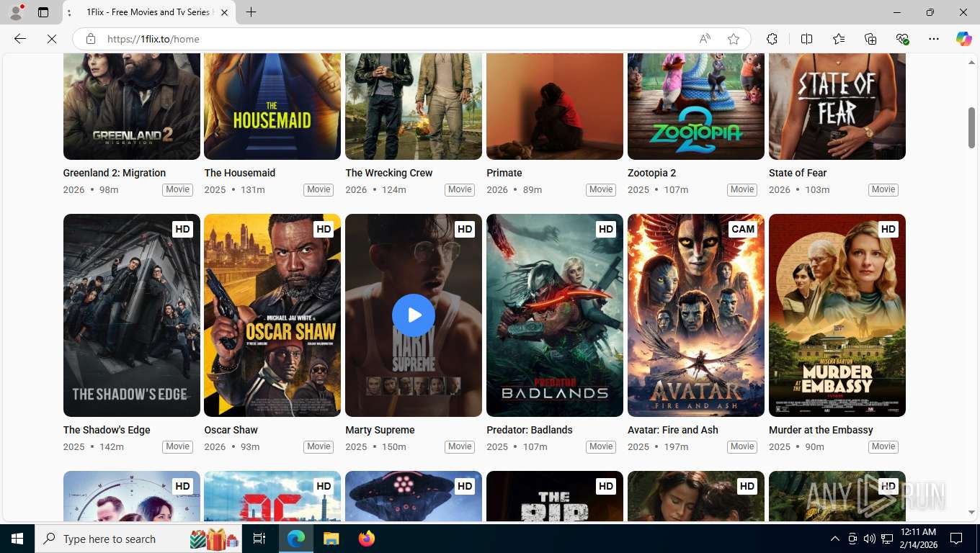This screenshot has height=553, width=980.
Task: Select the 1Flix Free Movies tab
Action: pos(148,12)
